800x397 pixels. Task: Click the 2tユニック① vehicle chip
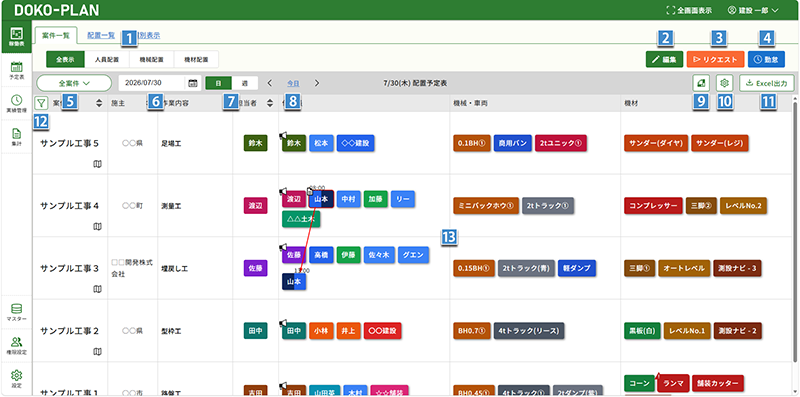(561, 143)
